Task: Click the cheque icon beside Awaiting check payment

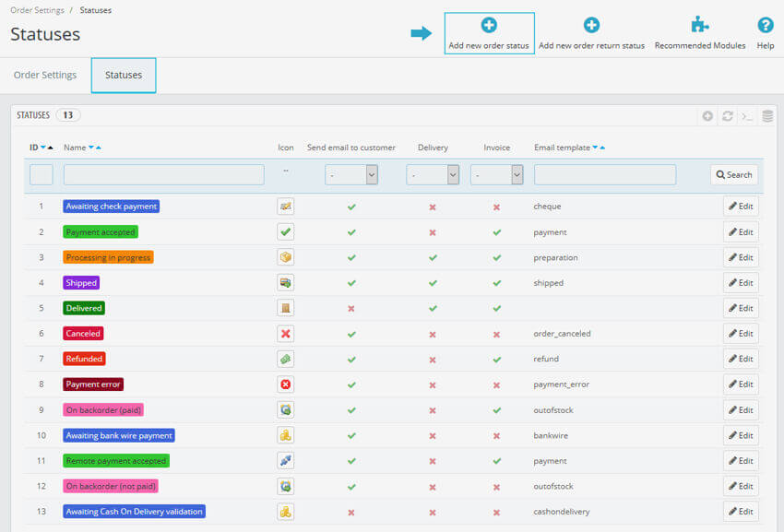Action: [285, 207]
